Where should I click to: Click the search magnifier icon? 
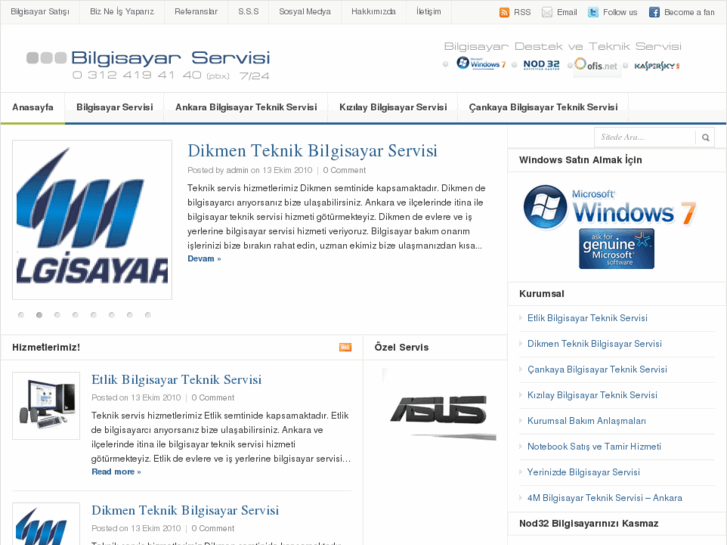pos(705,137)
